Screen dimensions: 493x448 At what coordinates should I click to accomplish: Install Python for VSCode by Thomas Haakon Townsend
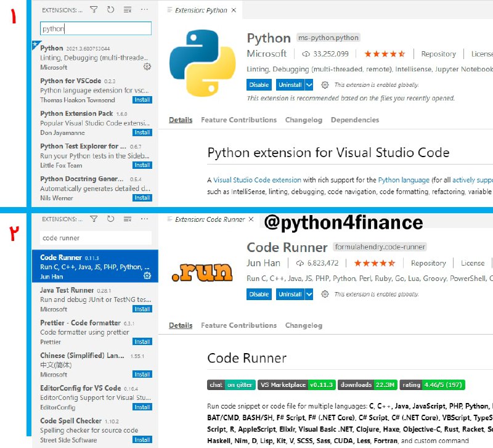(142, 100)
